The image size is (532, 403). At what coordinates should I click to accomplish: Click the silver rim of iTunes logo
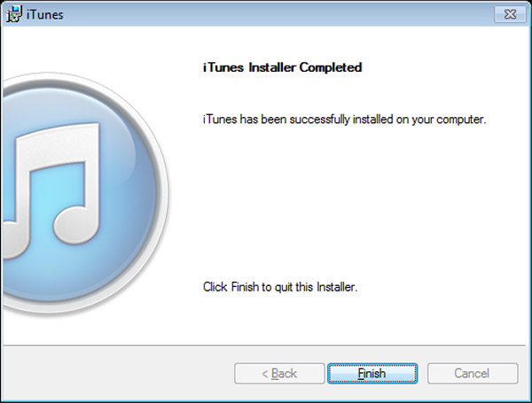point(164,193)
